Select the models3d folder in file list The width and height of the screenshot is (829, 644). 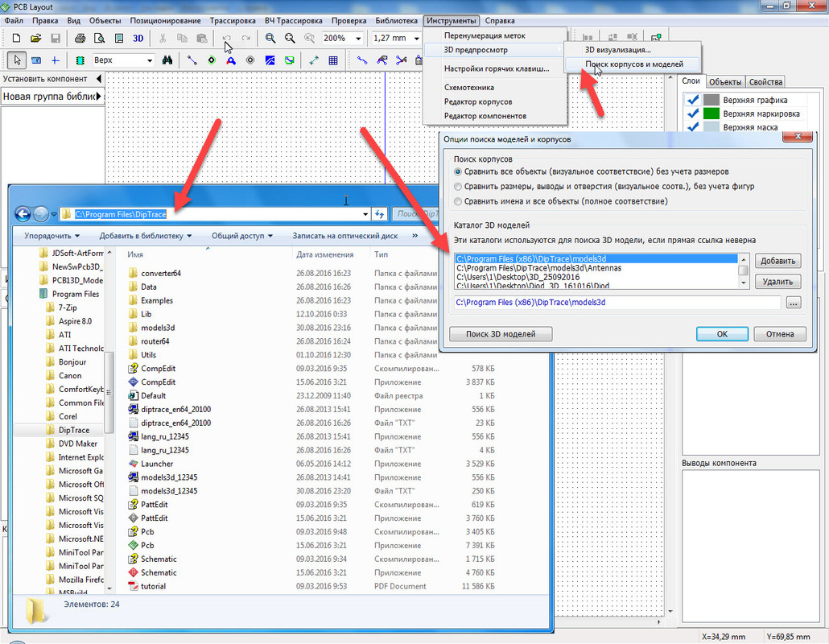[158, 328]
